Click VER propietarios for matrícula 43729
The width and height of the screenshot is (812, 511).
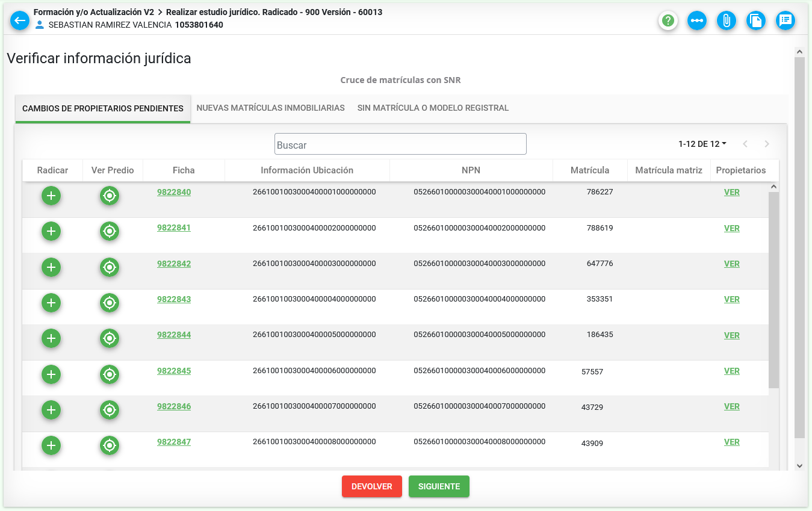coord(732,406)
